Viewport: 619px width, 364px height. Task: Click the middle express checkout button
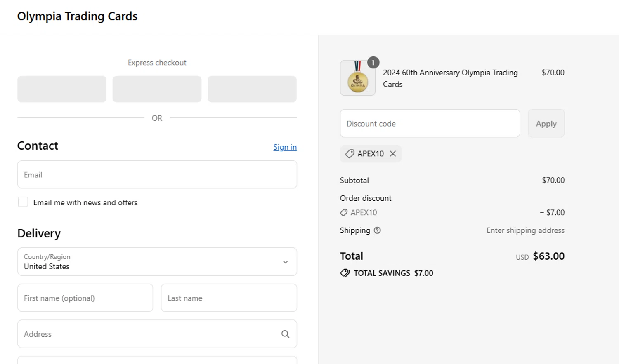point(157,89)
